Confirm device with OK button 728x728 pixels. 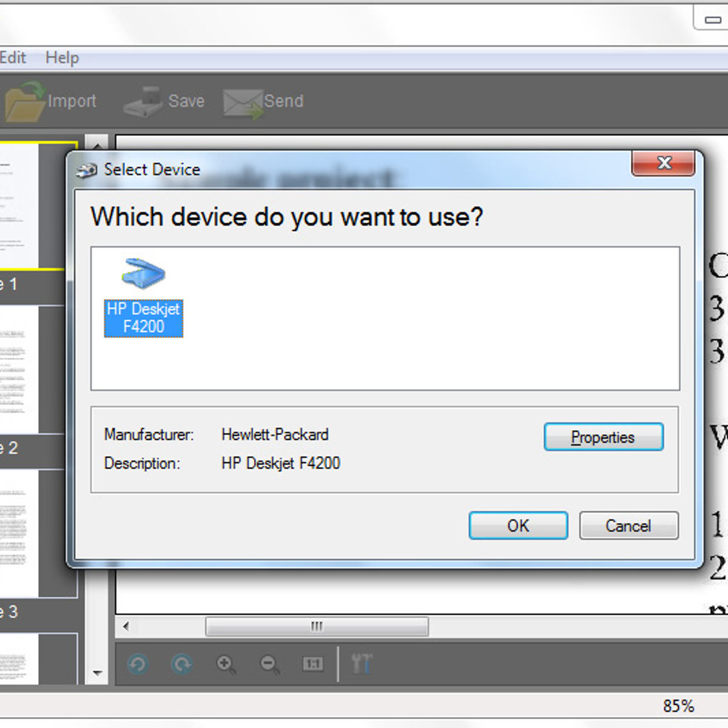click(518, 525)
